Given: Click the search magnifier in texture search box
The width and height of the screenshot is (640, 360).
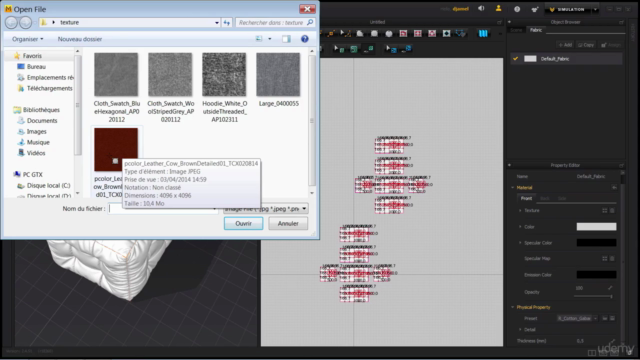Looking at the screenshot, I should [x=310, y=22].
